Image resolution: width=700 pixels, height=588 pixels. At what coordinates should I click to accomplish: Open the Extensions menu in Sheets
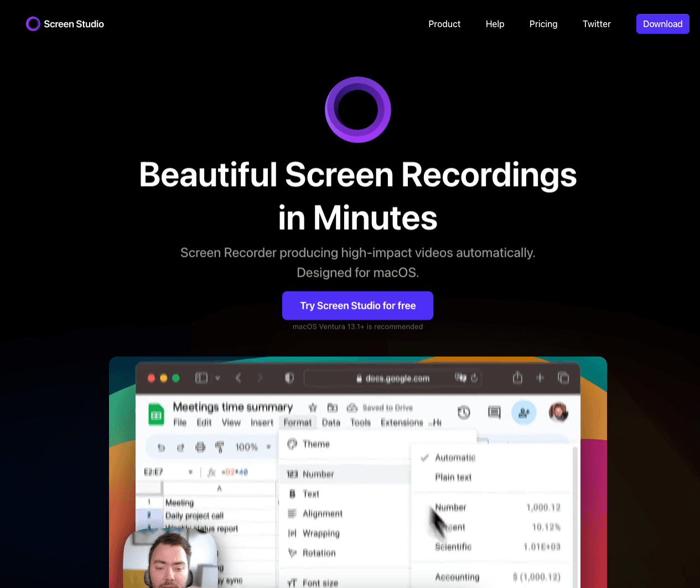click(x=402, y=422)
